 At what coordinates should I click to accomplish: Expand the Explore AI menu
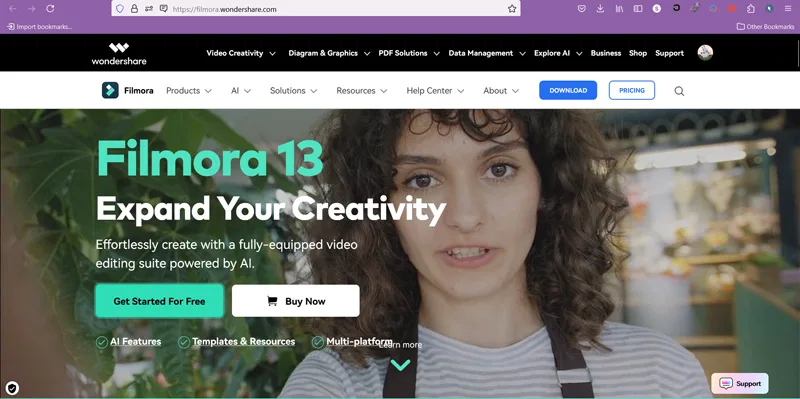(558, 53)
